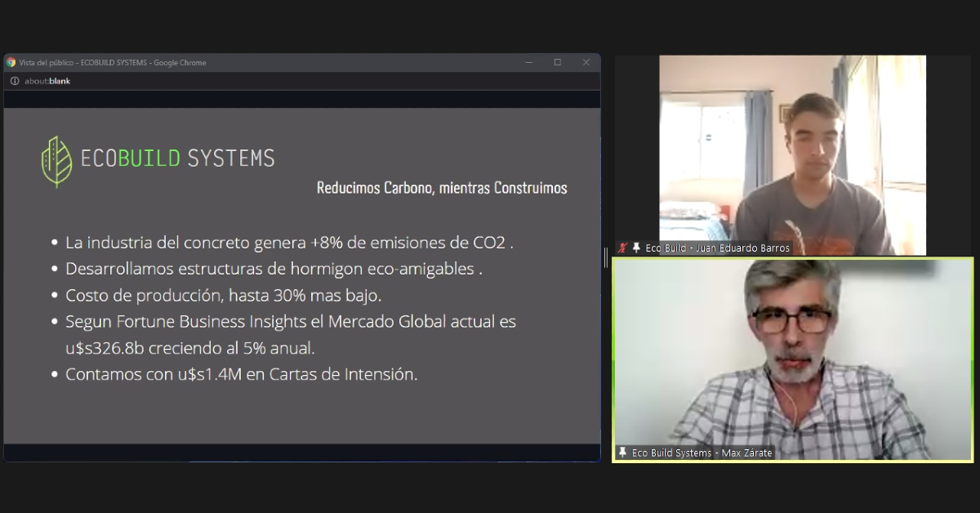Click the name label 'Eco Build - Juan Eduardo Barros'
Screen dimensions: 980x513
tap(718, 248)
